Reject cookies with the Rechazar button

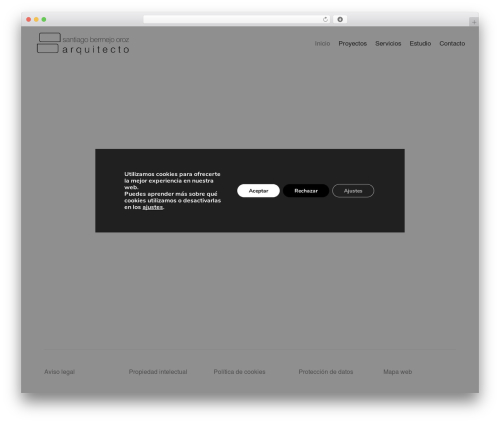tap(306, 191)
